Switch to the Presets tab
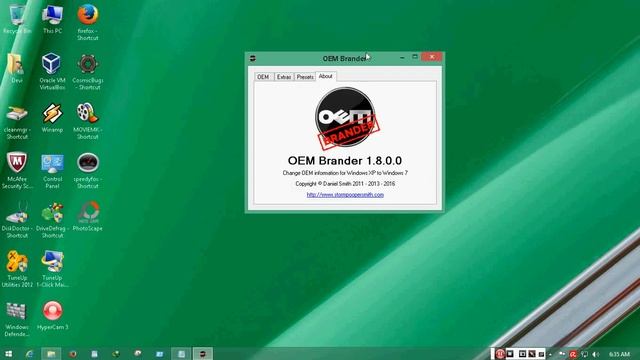The width and height of the screenshot is (640, 360). [305, 77]
